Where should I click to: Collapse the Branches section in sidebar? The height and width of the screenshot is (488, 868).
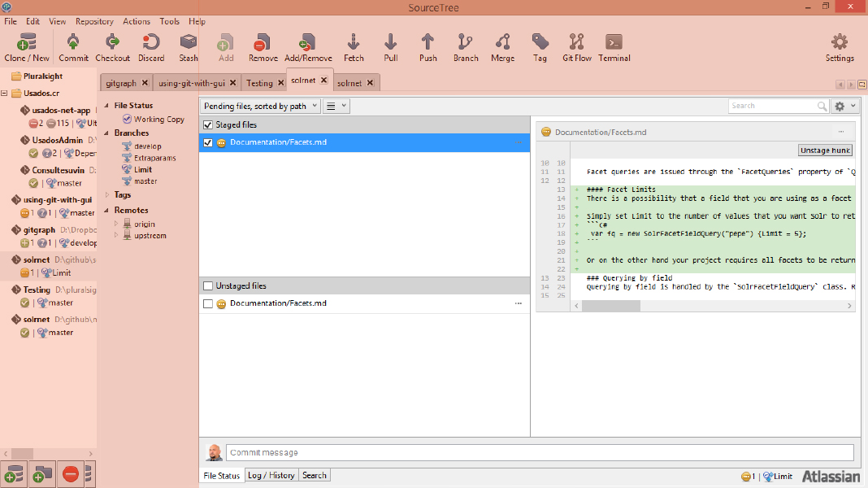pos(106,133)
